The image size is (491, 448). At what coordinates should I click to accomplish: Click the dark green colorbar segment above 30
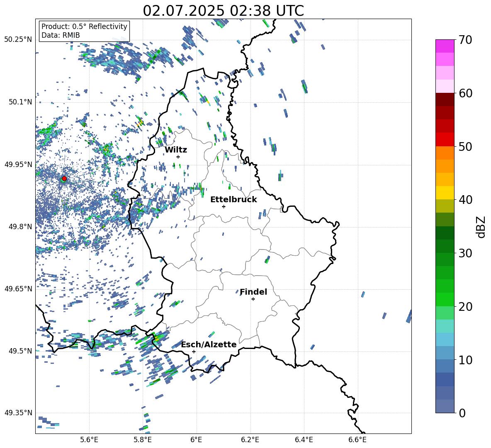pos(445,246)
